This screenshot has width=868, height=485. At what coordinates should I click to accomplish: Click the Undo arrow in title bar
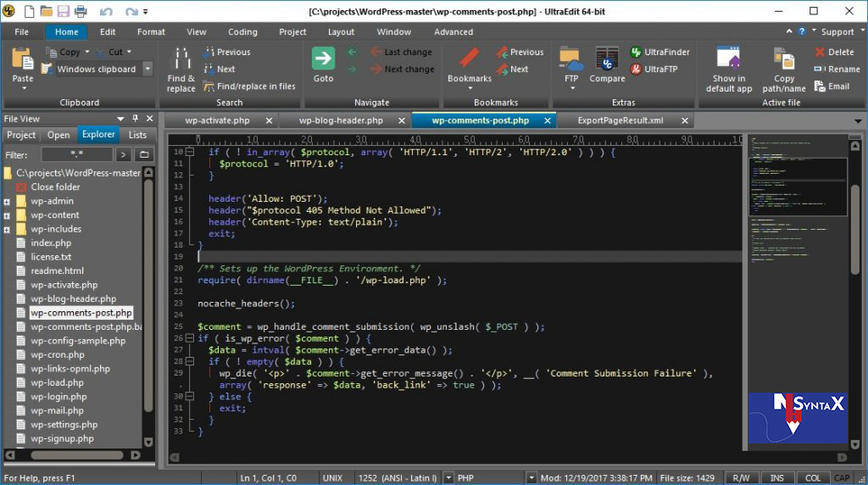click(x=106, y=11)
